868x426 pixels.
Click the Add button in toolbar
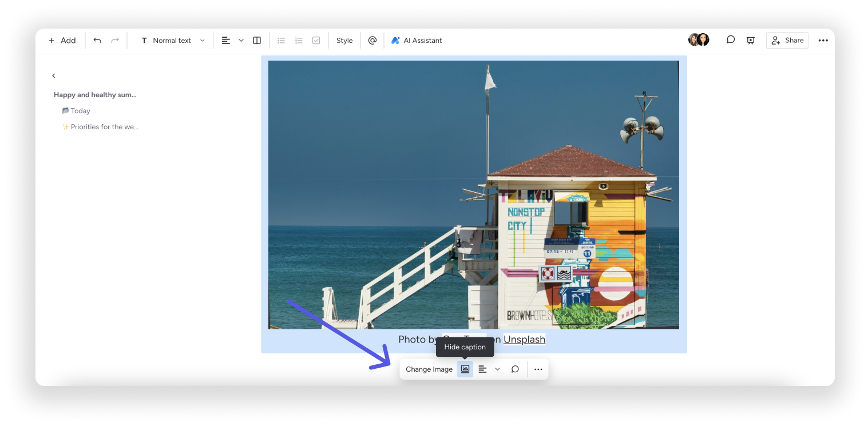(x=62, y=41)
